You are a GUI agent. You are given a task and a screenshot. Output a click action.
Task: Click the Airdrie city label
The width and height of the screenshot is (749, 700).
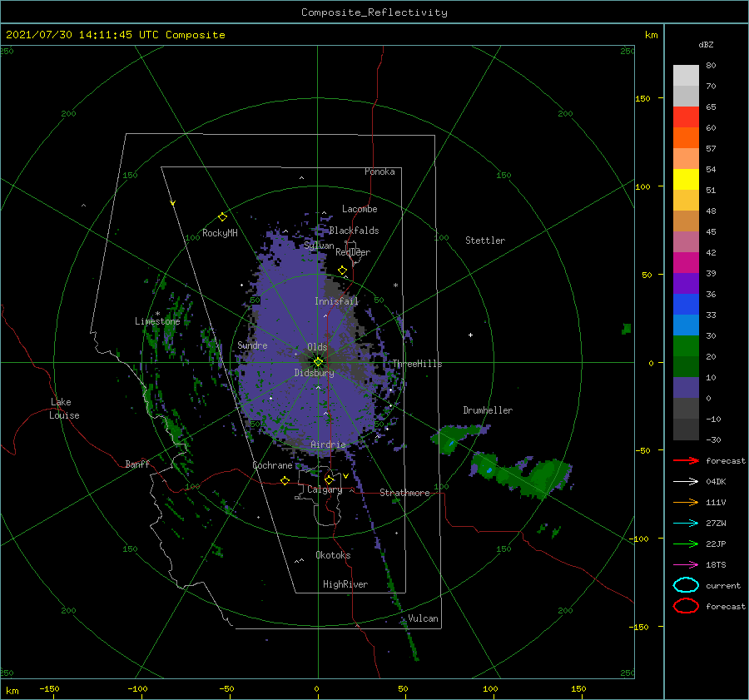pos(328,444)
